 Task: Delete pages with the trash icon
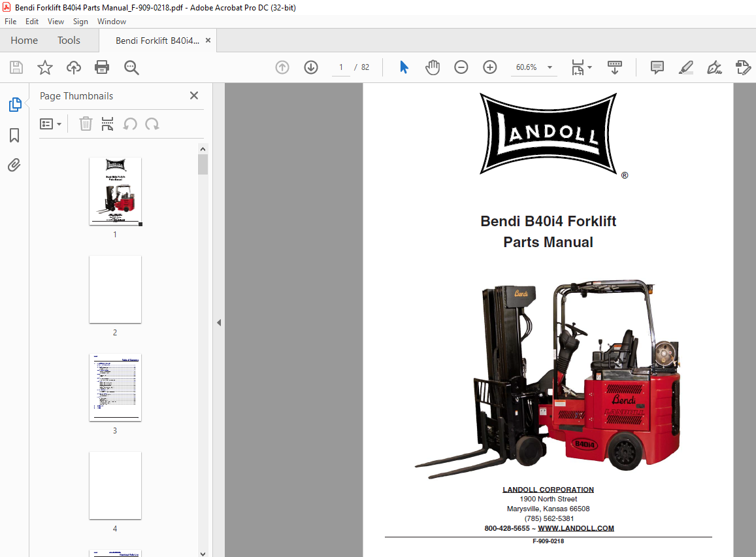[x=86, y=124]
